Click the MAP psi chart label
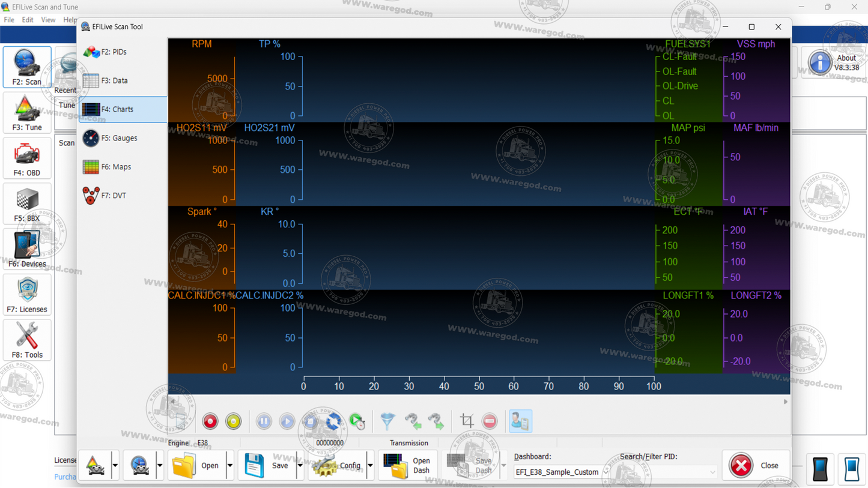868x488 pixels. [x=688, y=128]
